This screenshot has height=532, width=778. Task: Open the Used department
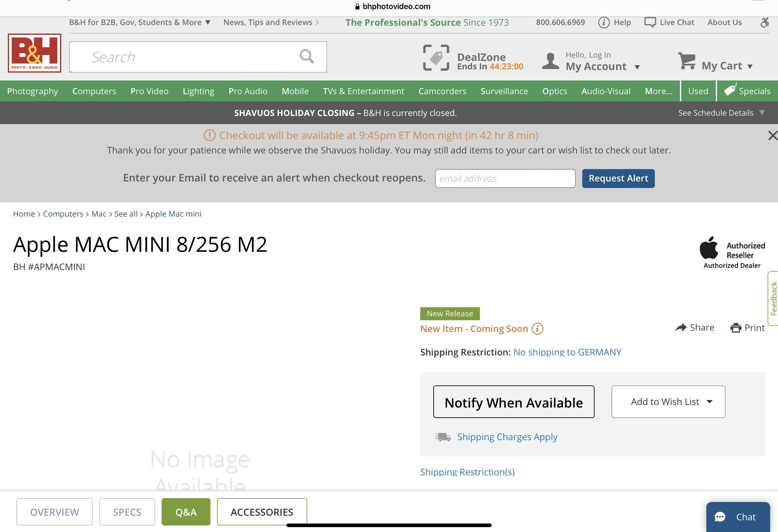698,91
